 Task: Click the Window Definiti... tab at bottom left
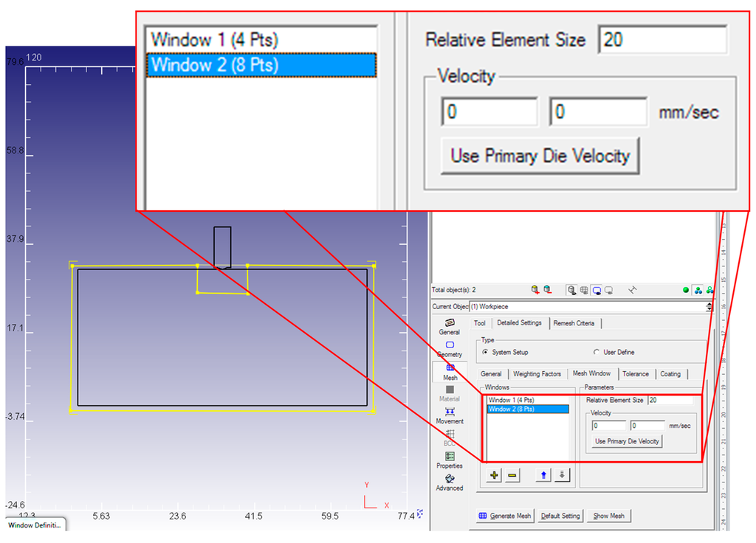click(x=35, y=525)
